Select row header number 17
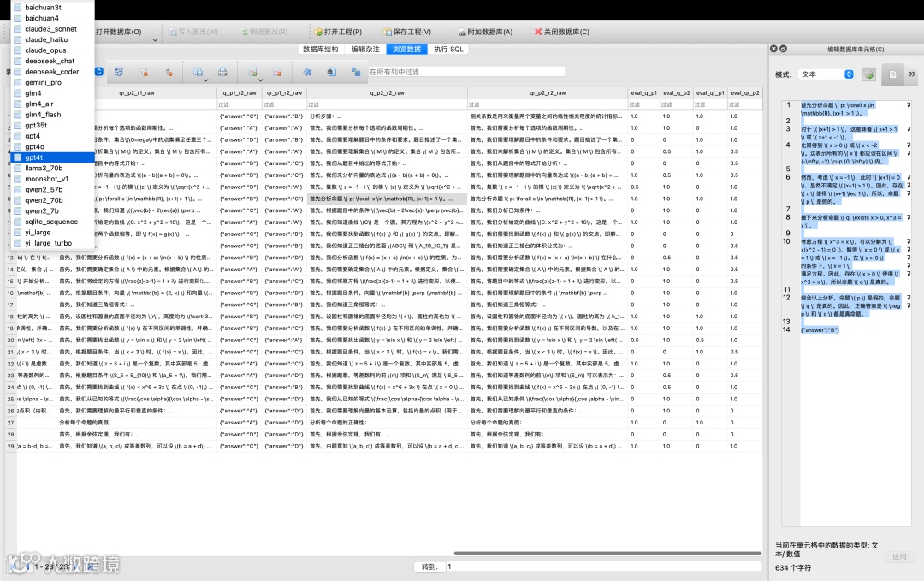The width and height of the screenshot is (924, 581). [10, 305]
